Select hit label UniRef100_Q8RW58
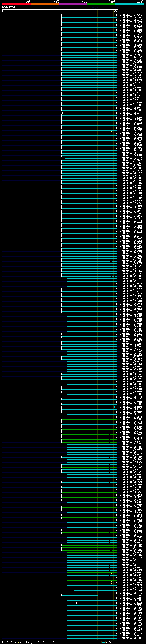Image resolution: width=146 pixels, height=644 pixels. coord(131,492)
